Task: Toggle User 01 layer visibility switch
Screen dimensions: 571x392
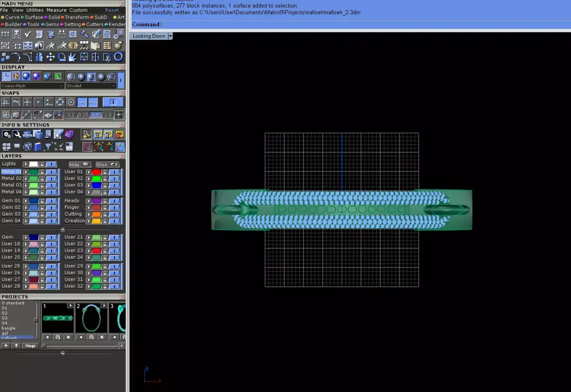Action: tap(114, 172)
